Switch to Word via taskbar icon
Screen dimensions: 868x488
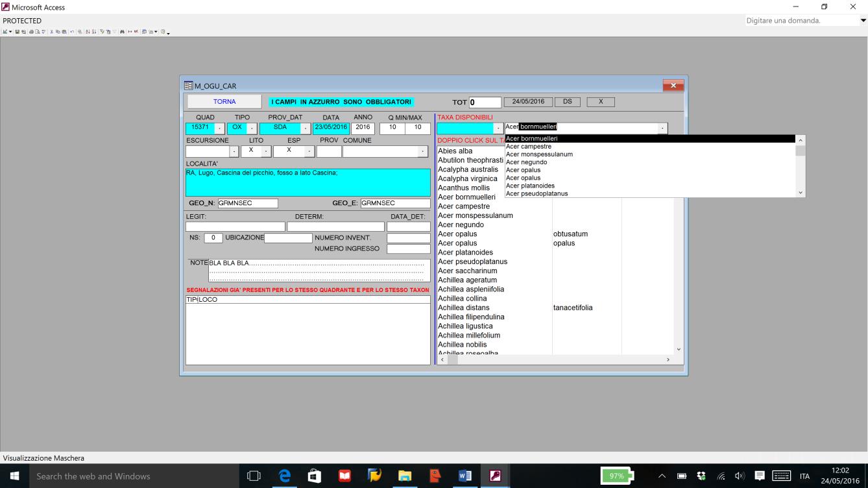click(x=464, y=476)
